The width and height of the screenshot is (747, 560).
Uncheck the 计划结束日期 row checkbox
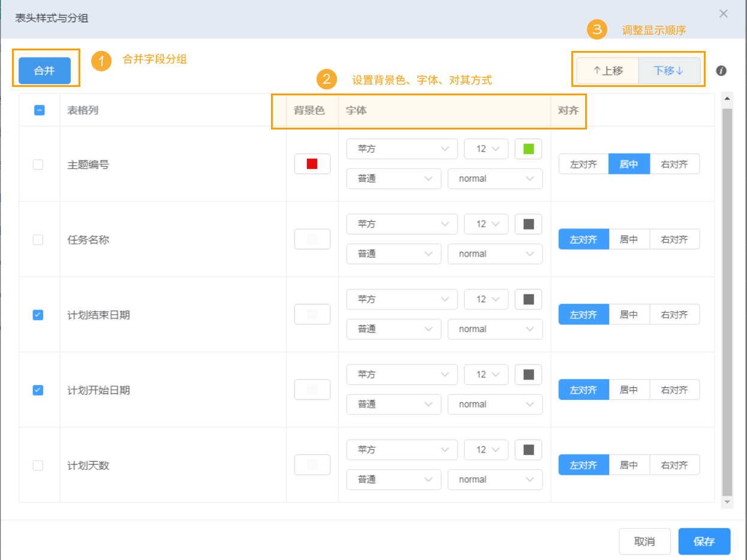38,315
